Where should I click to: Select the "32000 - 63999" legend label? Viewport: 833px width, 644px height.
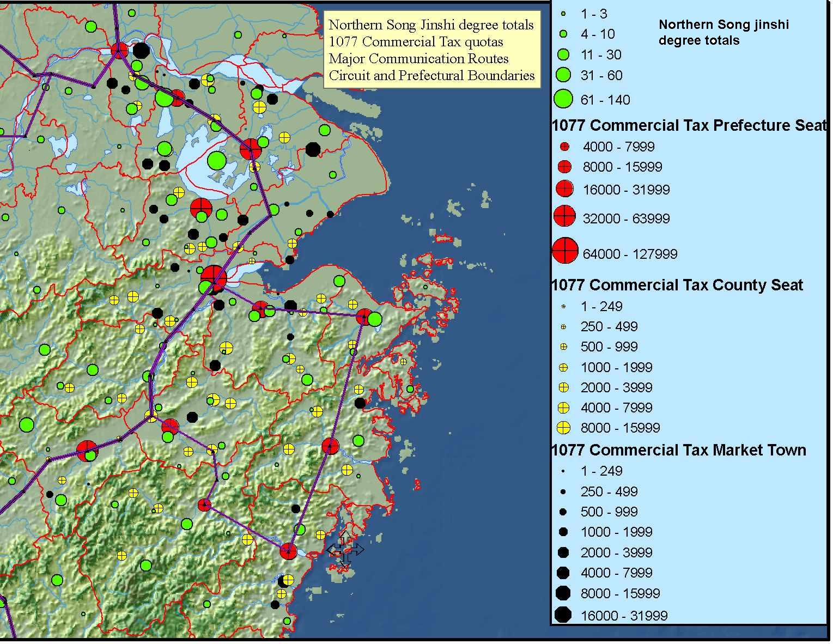coord(627,218)
